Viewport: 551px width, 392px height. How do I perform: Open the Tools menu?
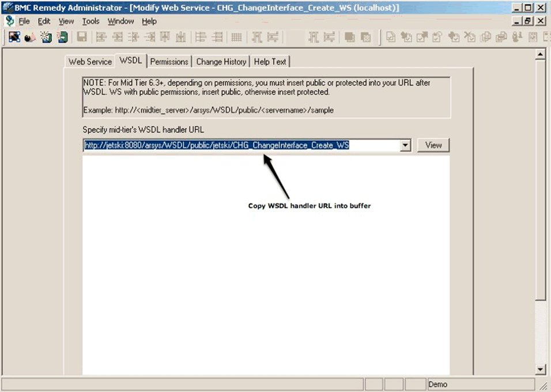tap(90, 21)
